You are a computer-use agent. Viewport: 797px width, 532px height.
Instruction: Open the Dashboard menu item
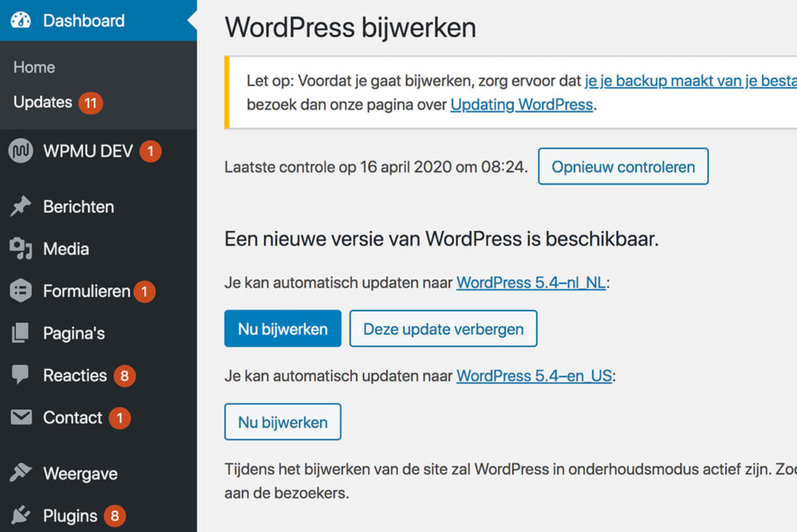point(98,20)
